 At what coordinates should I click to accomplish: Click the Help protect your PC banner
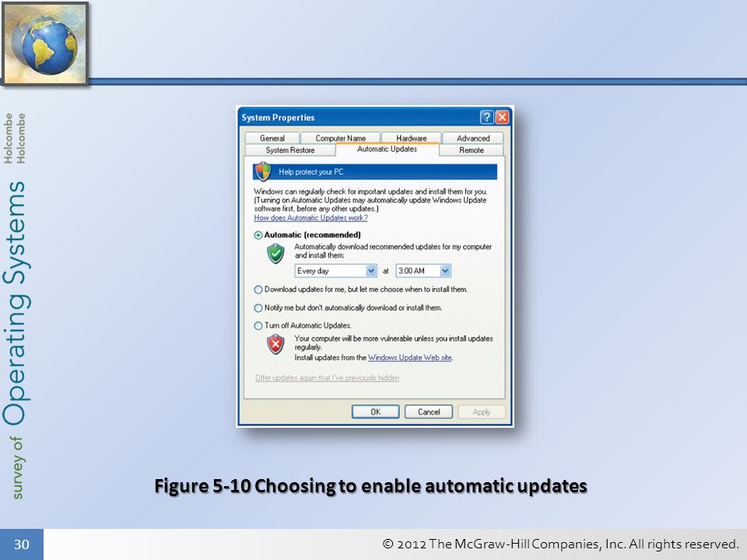click(375, 172)
